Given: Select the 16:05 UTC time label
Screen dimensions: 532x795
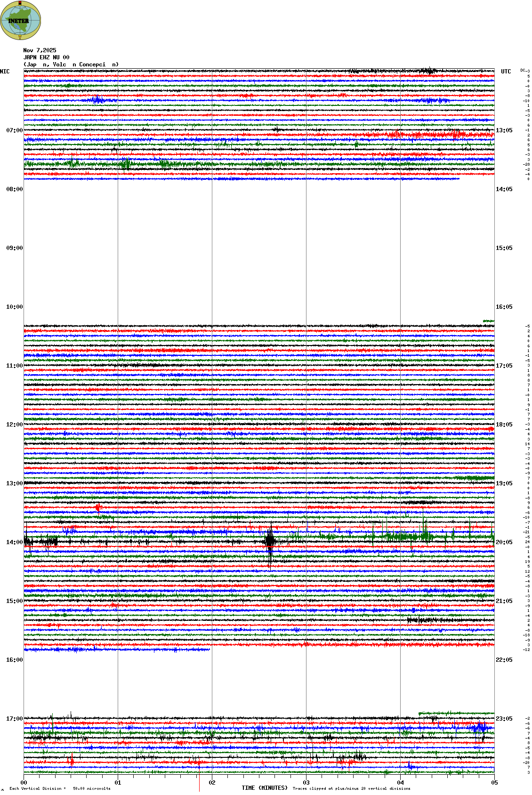Looking at the screenshot, I should (504, 307).
